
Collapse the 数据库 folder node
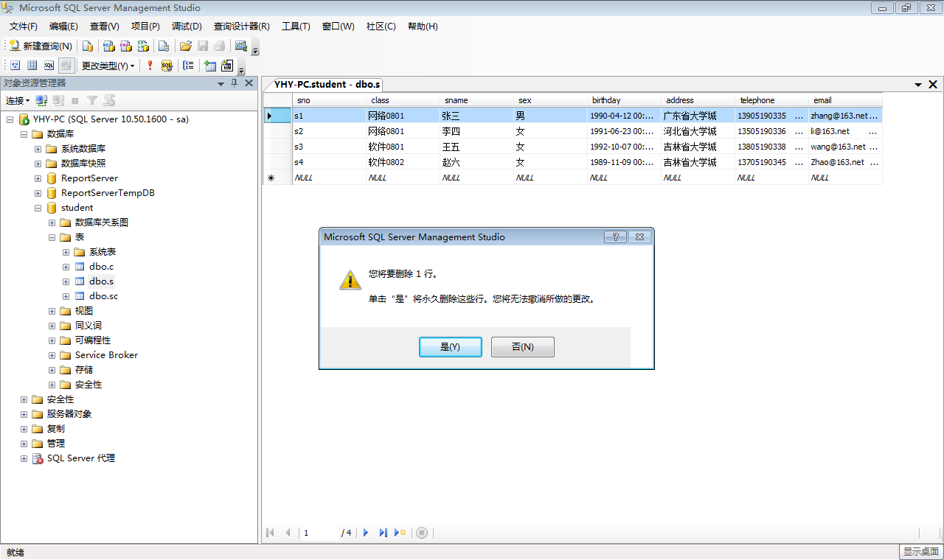coord(24,134)
